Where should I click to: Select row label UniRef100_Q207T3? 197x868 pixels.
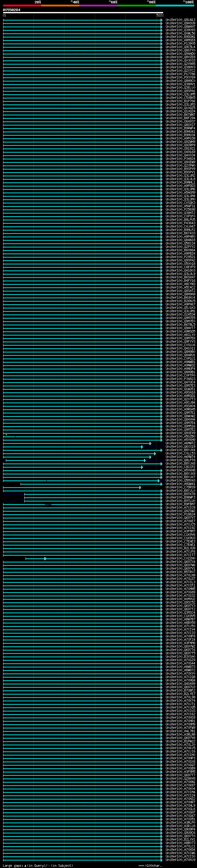tap(180, 399)
